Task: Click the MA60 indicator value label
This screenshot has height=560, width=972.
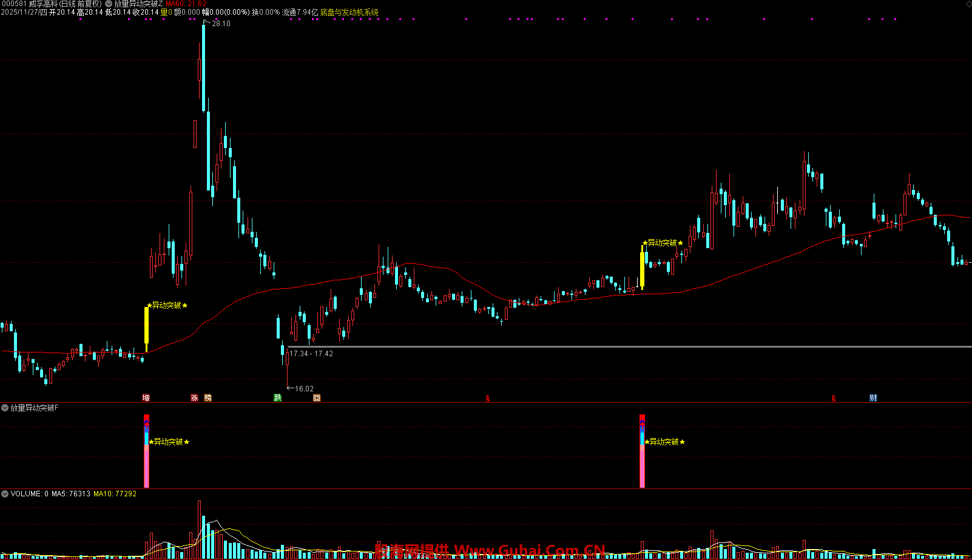Action: (186, 4)
